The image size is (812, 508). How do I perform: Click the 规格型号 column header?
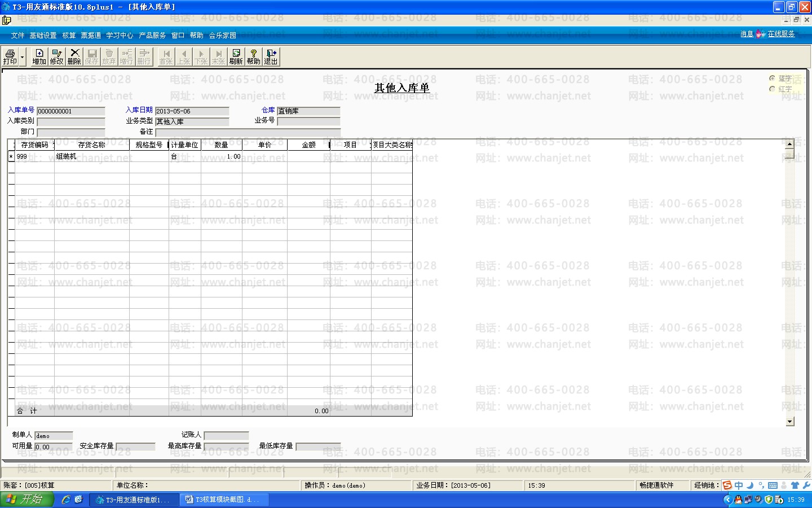[149, 145]
